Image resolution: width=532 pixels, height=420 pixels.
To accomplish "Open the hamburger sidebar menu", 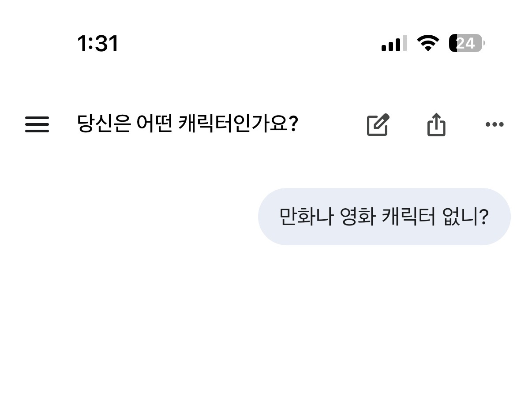I will pos(37,124).
